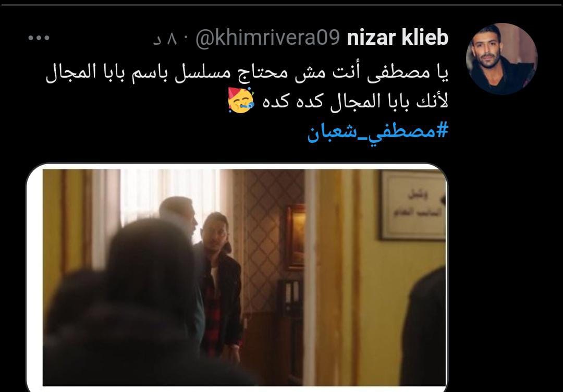Open the @khimrivera09 handle
Screen dimensions: 563x392
click(x=267, y=38)
